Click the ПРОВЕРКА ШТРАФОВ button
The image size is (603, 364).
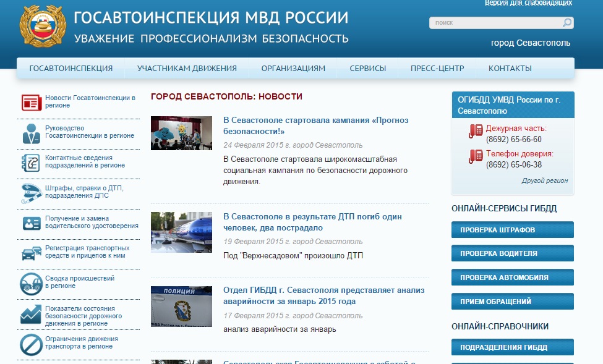(x=513, y=230)
